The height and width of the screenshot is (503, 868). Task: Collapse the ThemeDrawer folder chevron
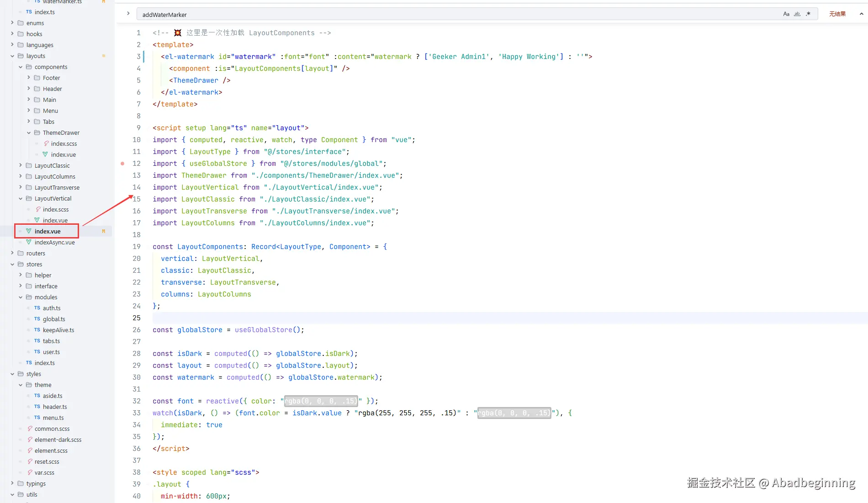(29, 132)
